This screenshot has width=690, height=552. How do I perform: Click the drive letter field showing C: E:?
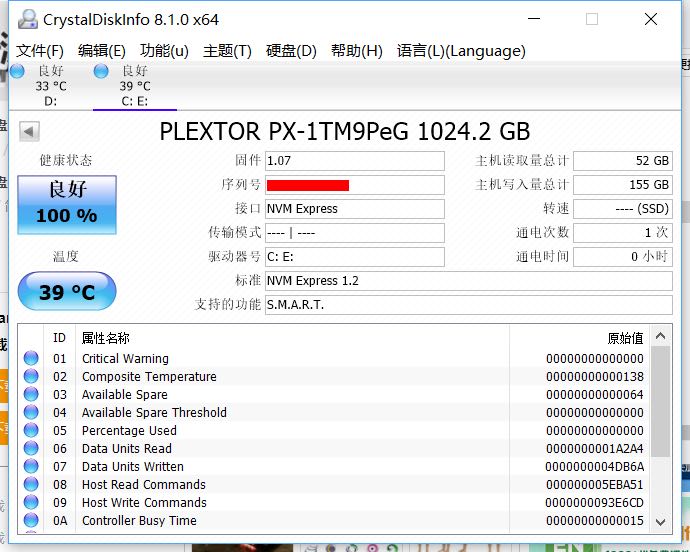click(355, 257)
